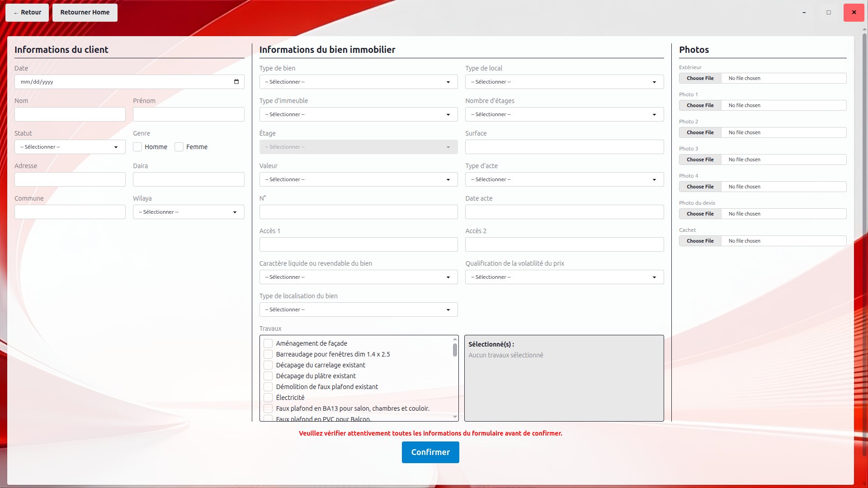This screenshot has height=488, width=868.
Task: Choose a file for Photo 4
Action: point(700,187)
